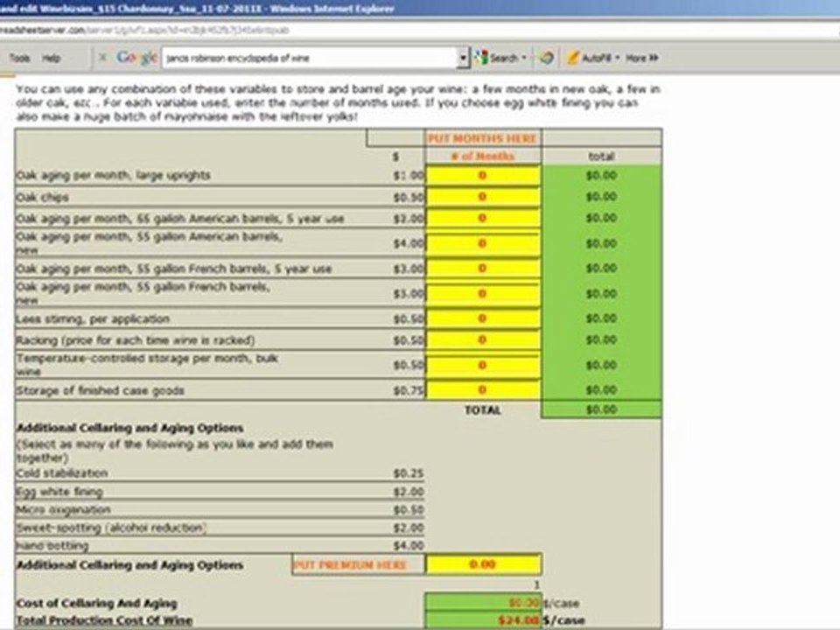The image size is (840, 630).
Task: Select months cell for large uprights oak aging
Action: pos(483,175)
